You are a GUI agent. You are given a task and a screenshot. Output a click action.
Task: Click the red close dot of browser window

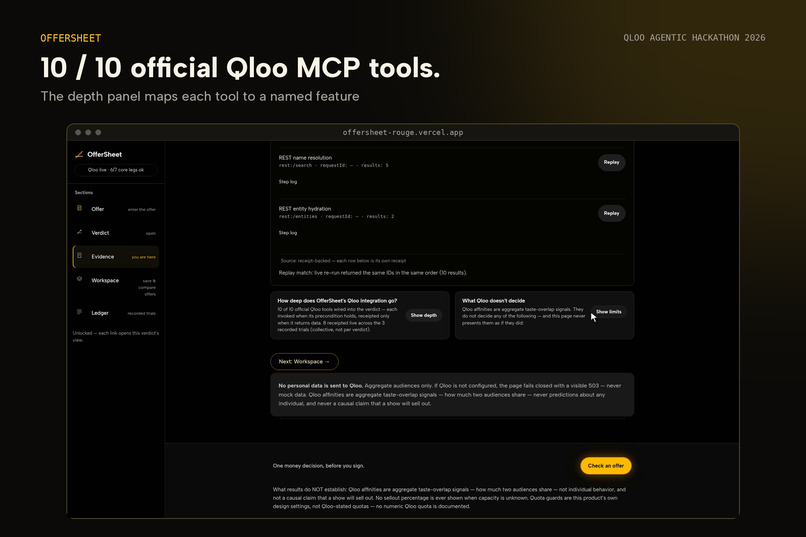click(x=78, y=133)
